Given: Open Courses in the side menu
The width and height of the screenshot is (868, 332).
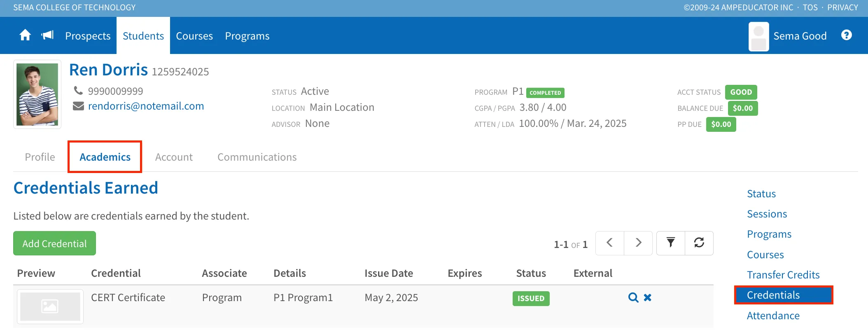Looking at the screenshot, I should point(765,255).
